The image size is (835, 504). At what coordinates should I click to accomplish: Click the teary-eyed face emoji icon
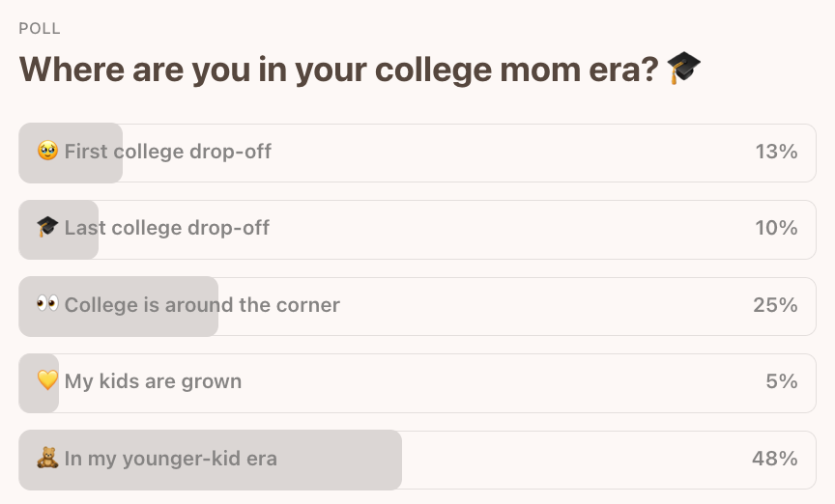pos(47,152)
